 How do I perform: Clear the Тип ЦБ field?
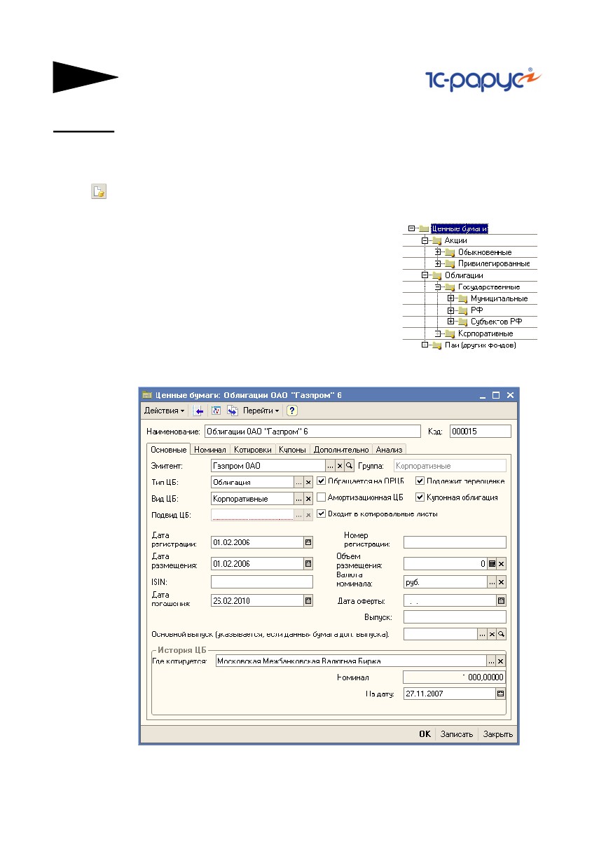coord(308,482)
